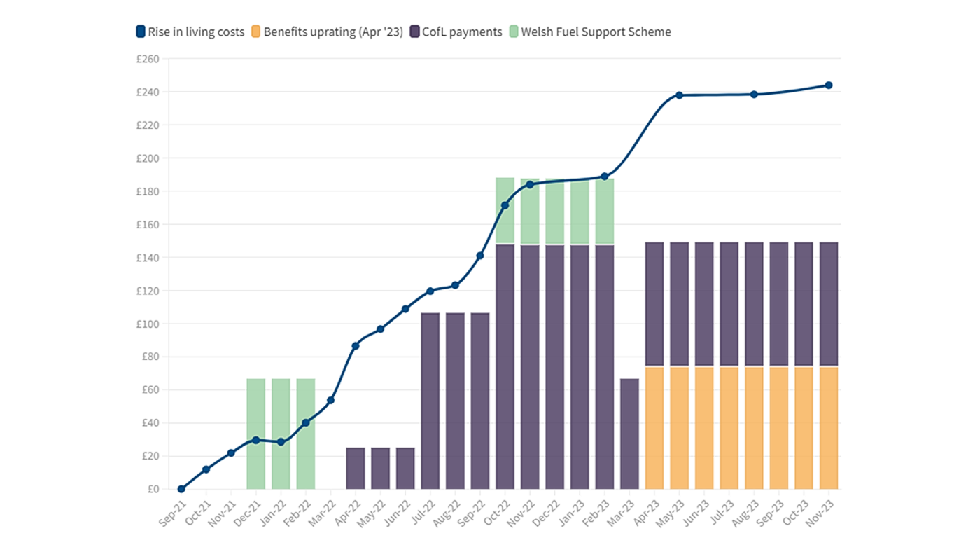
Task: Toggle the Welsh Fuel Support Scheme series
Action: point(593,32)
